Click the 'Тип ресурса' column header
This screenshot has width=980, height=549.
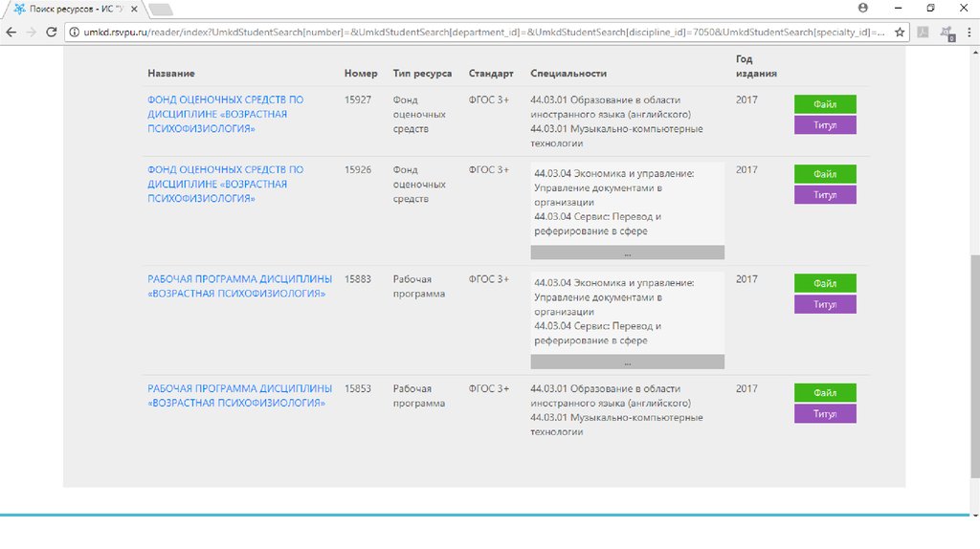422,73
